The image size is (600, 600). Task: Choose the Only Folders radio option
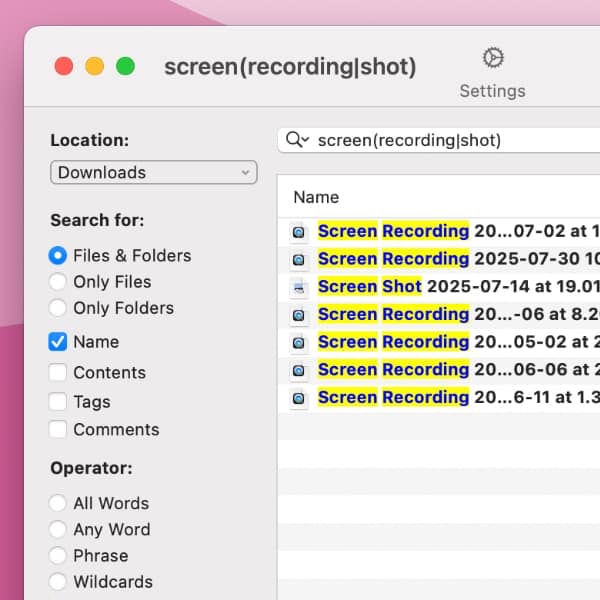click(x=58, y=308)
